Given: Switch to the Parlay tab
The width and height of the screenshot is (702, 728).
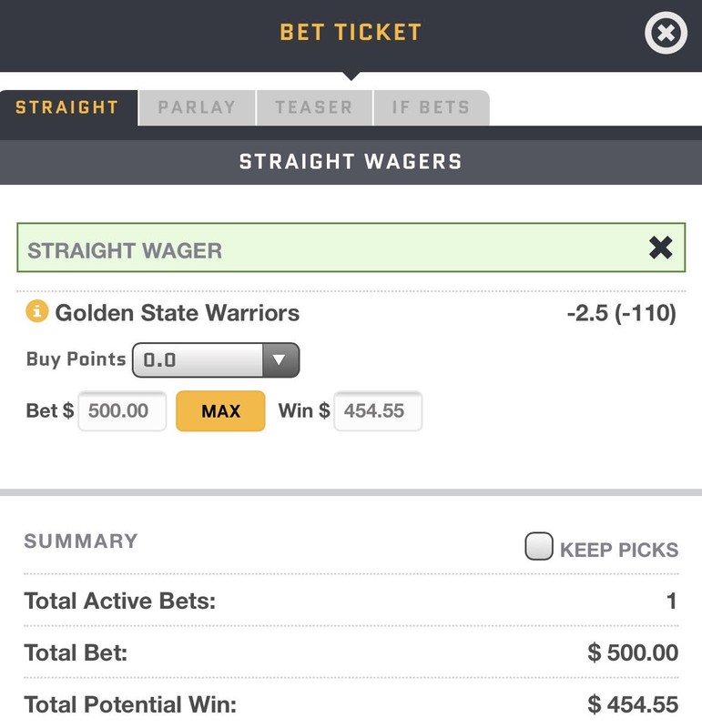Looking at the screenshot, I should pos(197,107).
